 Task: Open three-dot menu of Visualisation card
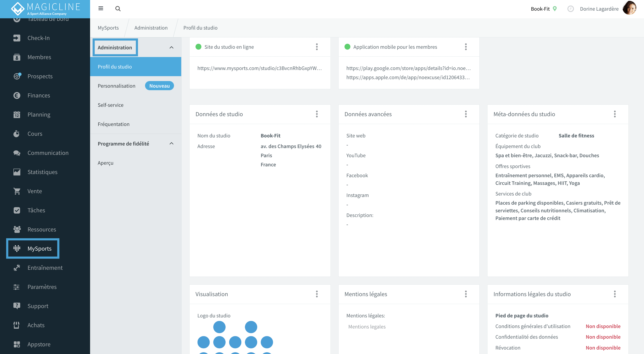coord(317,294)
